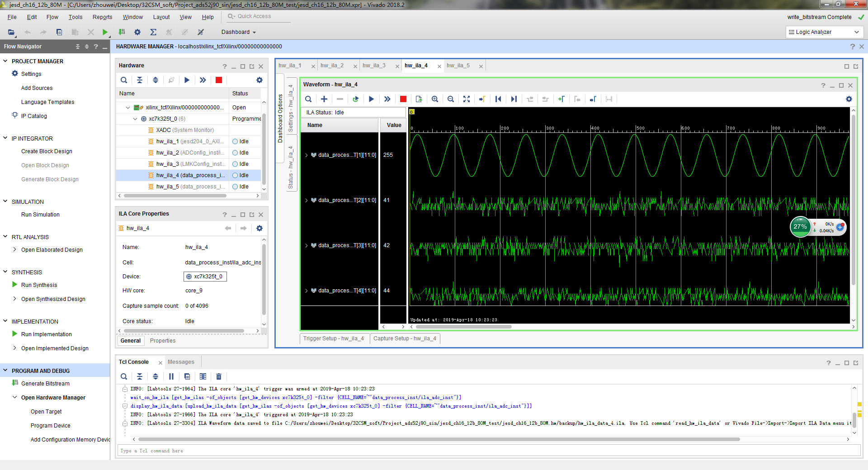This screenshot has width=868, height=470.
Task: Stop the trigger in Waveform toolbar
Action: pyautogui.click(x=403, y=99)
